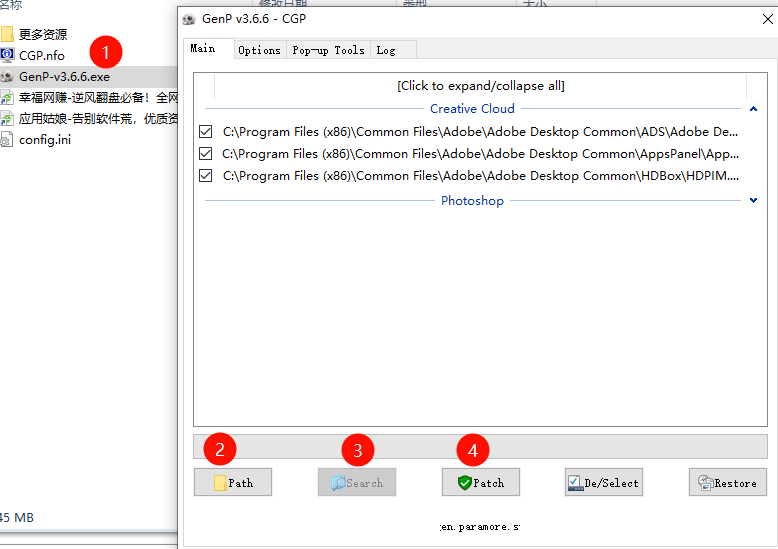Click the config.ini file icon
This screenshot has width=778, height=549.
(x=7, y=140)
